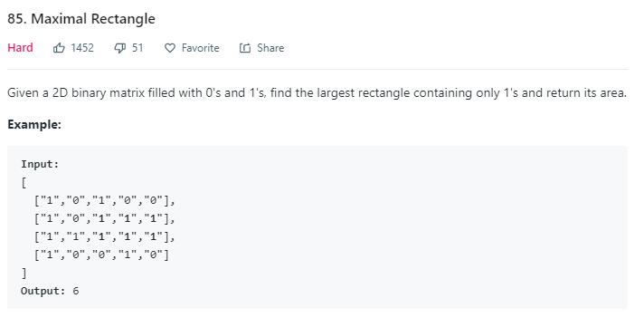Click the Hard difficulty label
The height and width of the screenshot is (327, 644).
point(20,48)
